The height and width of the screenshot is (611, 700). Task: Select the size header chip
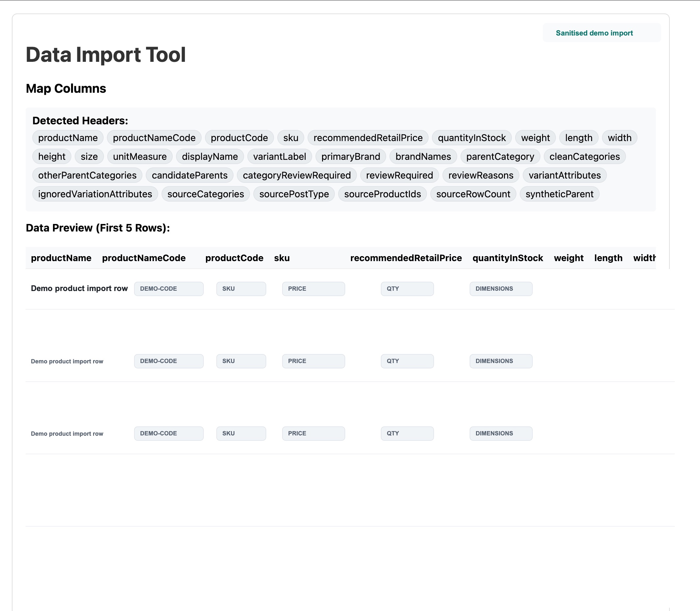[x=89, y=157]
